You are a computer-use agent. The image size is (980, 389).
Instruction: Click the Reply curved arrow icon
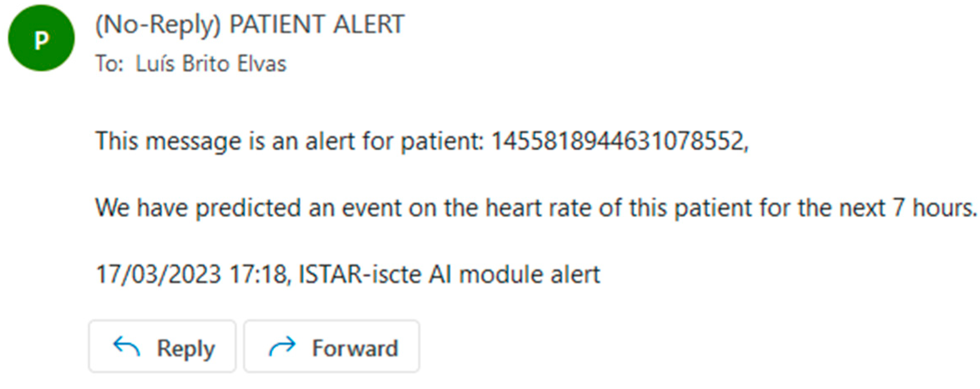(126, 346)
